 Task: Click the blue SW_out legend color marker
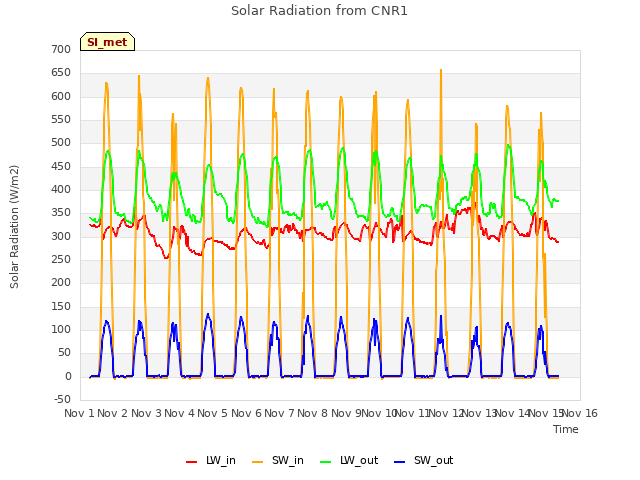click(400, 462)
